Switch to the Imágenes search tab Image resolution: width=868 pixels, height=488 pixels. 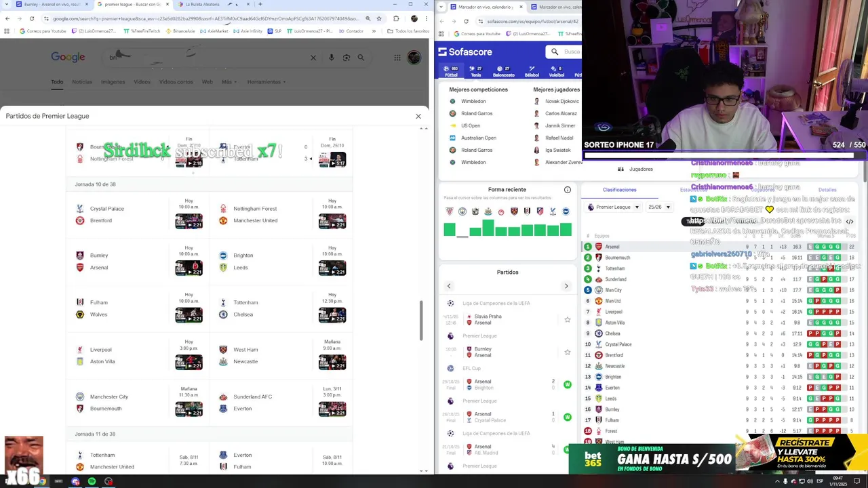coord(113,82)
